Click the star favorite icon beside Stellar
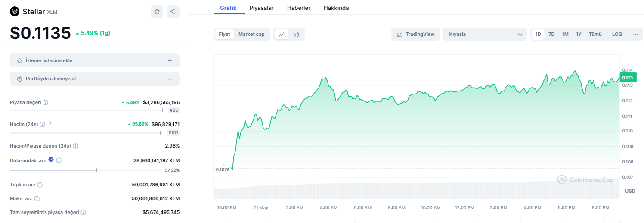Screen dimensions: 644x223 click(157, 12)
